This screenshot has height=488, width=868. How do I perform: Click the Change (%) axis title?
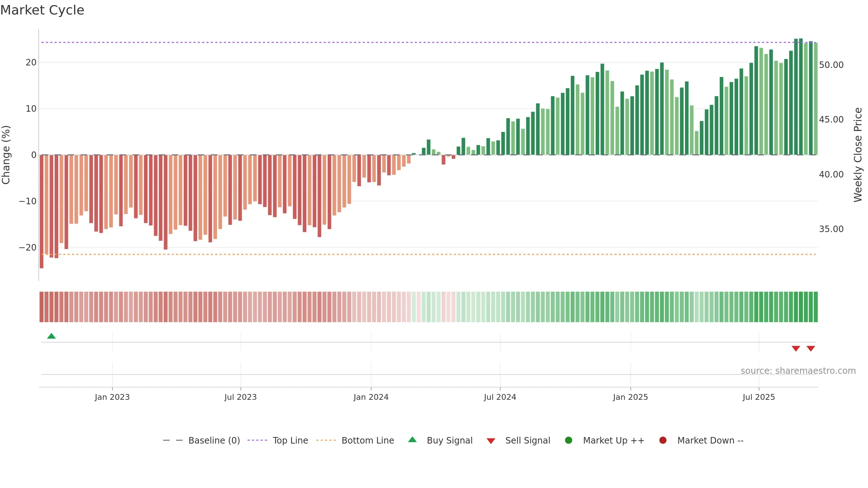[6, 155]
